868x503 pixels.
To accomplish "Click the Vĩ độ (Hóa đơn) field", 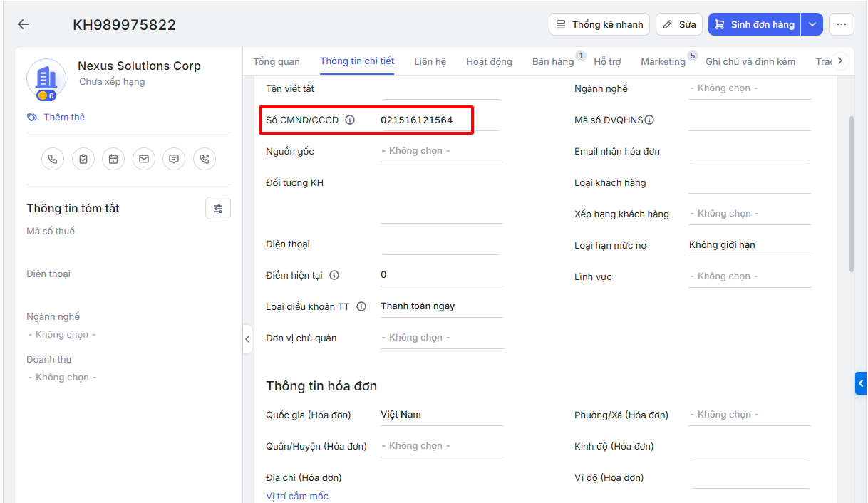I will (750, 478).
